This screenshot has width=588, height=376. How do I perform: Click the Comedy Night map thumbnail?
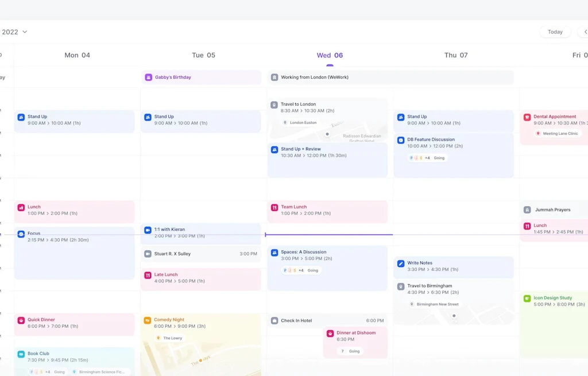(x=201, y=359)
